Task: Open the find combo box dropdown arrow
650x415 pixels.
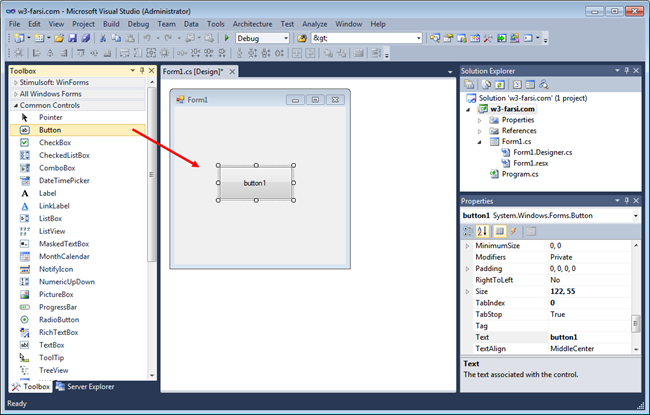Action: [x=418, y=38]
